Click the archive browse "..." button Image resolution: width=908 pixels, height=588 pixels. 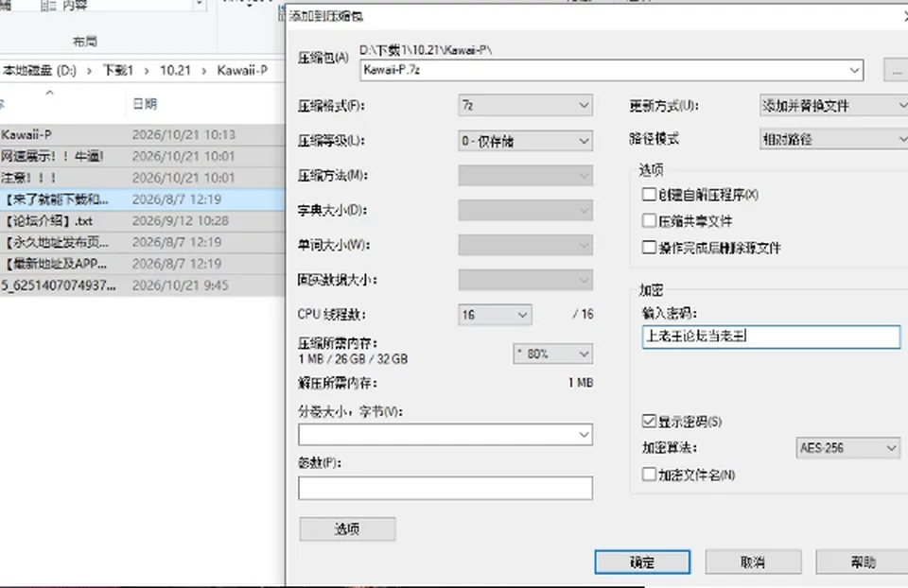897,70
